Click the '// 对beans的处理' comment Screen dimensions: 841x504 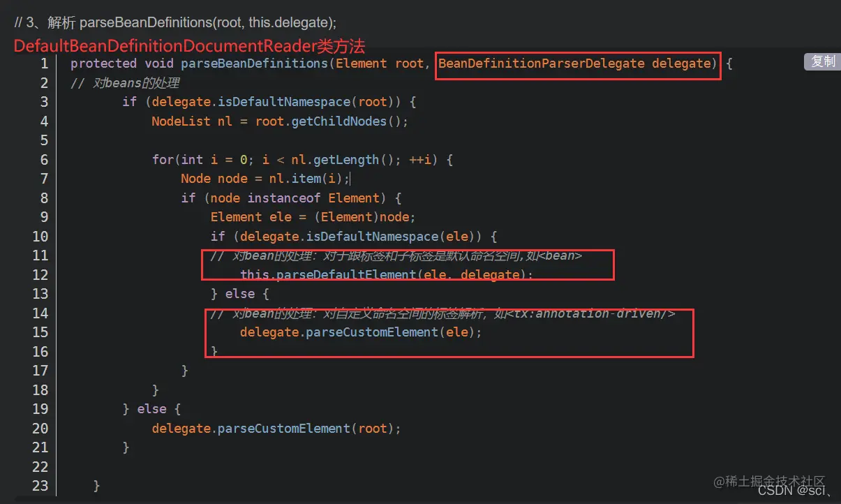point(125,83)
